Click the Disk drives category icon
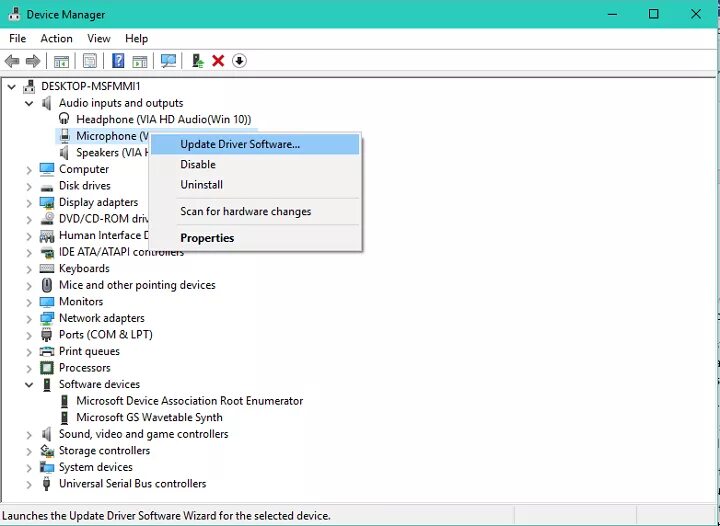This screenshot has height=526, width=720. coord(47,186)
